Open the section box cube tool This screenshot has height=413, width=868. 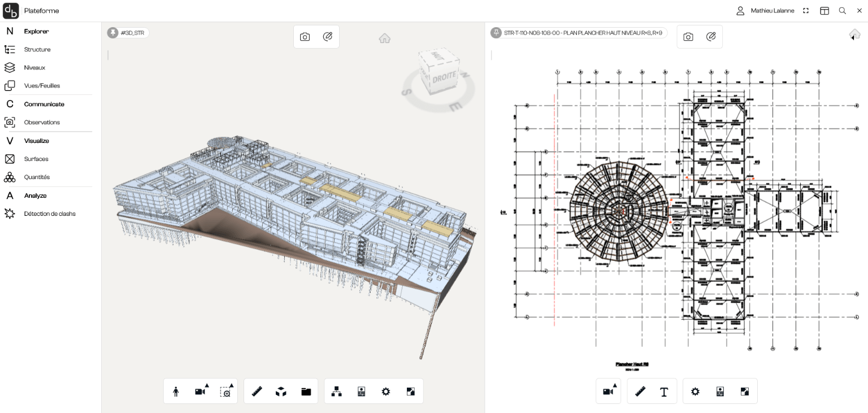point(281,391)
